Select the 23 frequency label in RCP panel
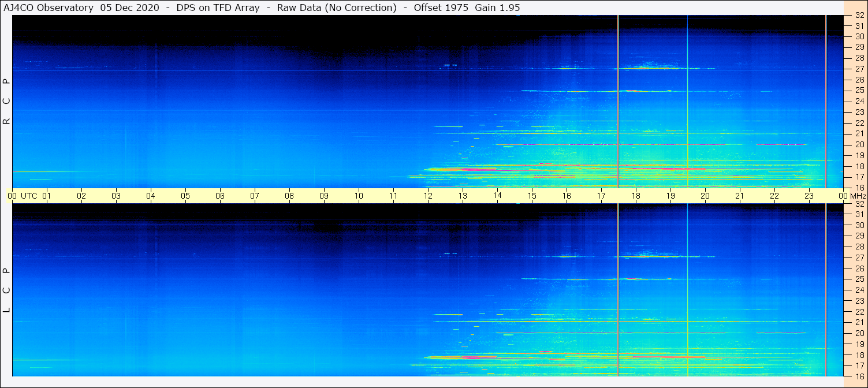Viewport: 868px width, 388px height. pyautogui.click(x=859, y=112)
